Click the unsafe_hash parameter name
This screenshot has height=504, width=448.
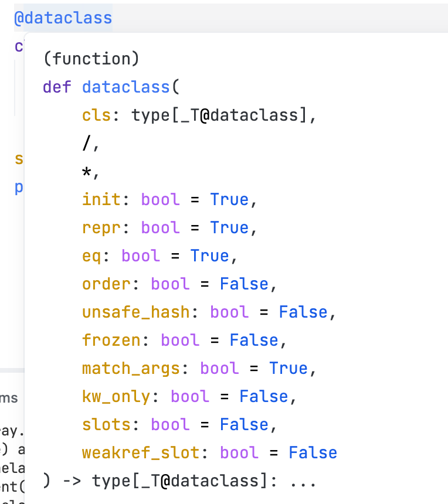(136, 312)
